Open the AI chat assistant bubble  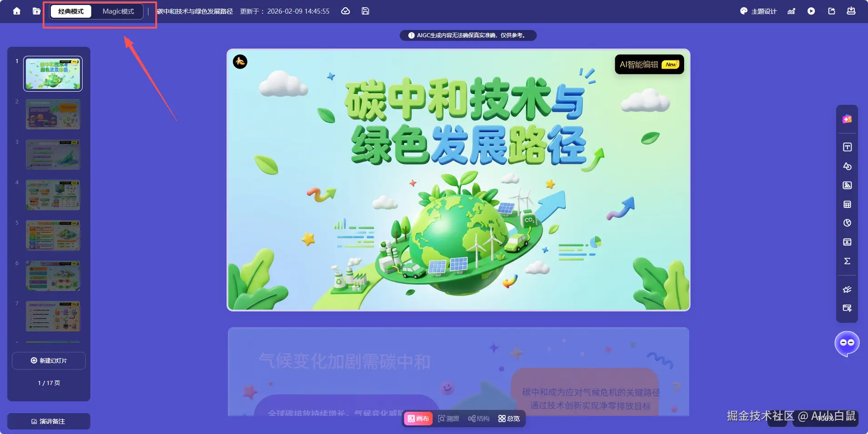point(847,343)
